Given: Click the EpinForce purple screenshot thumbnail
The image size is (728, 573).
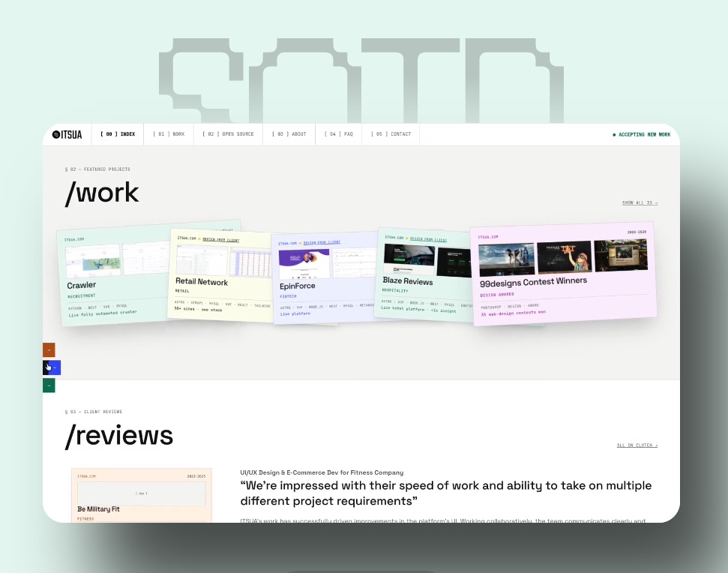Looking at the screenshot, I should point(304,264).
